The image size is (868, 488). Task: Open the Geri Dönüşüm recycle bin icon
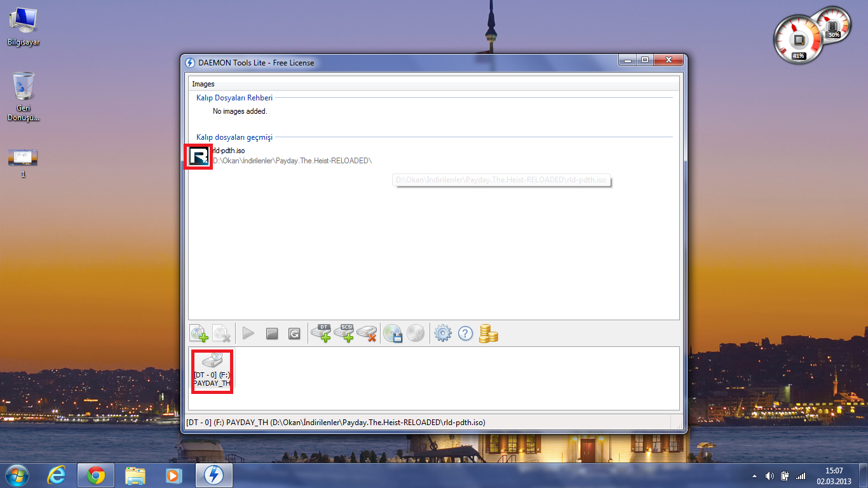24,97
